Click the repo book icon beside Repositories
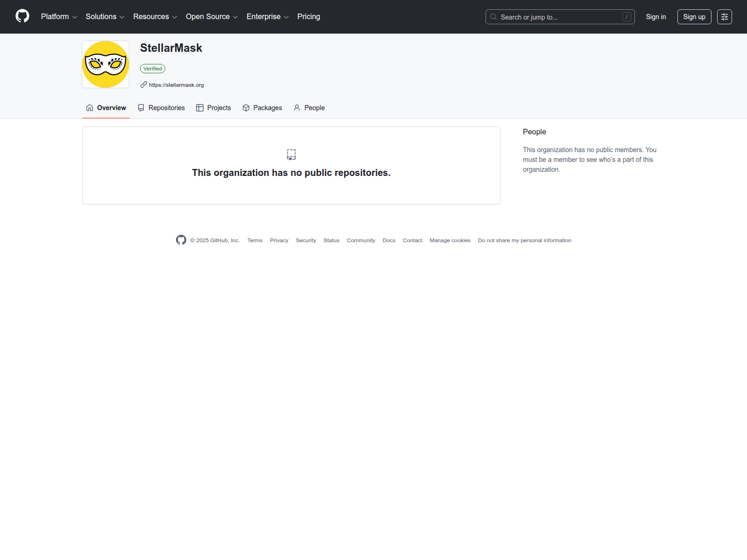The height and width of the screenshot is (560, 747). [141, 108]
